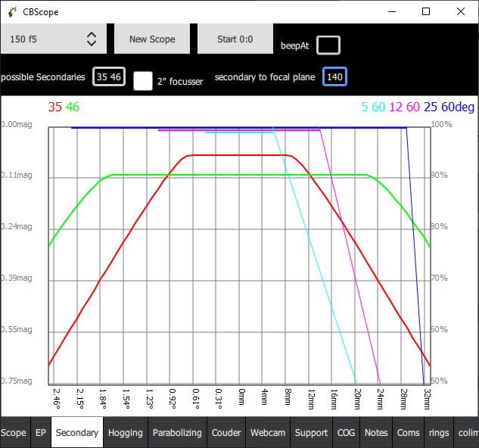Click the cyan 5 60 eyepiece label

point(373,107)
